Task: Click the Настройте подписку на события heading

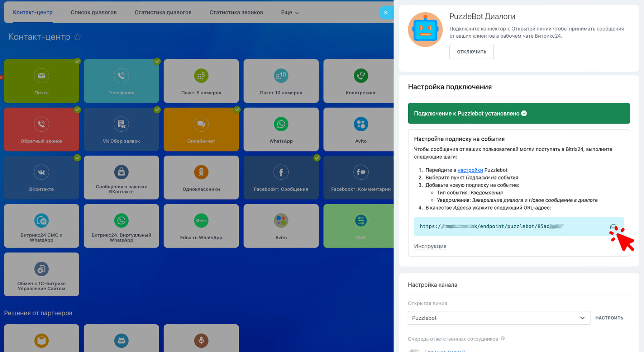Action: click(459, 139)
